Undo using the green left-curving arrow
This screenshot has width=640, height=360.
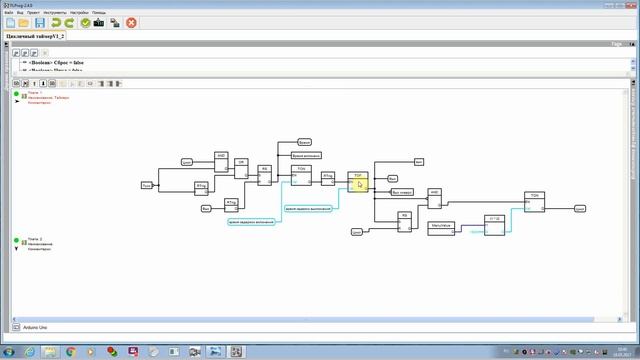point(56,23)
